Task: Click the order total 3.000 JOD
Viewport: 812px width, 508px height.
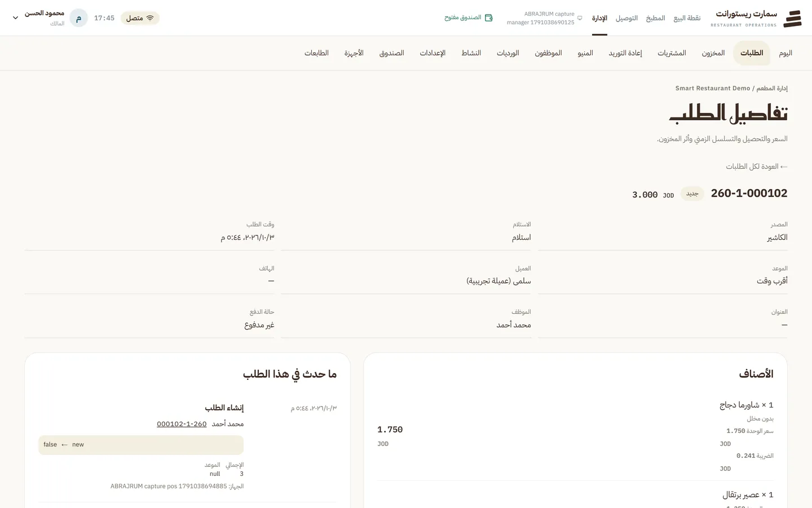Action: [x=653, y=195]
